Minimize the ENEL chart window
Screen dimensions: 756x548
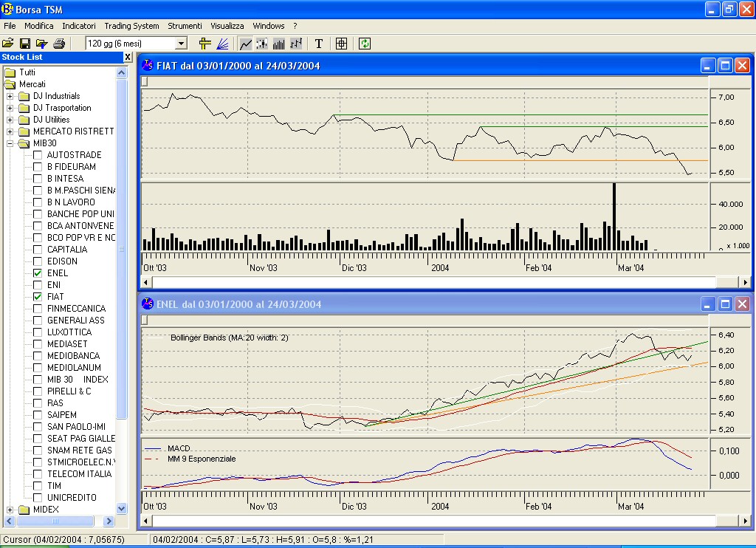point(708,304)
